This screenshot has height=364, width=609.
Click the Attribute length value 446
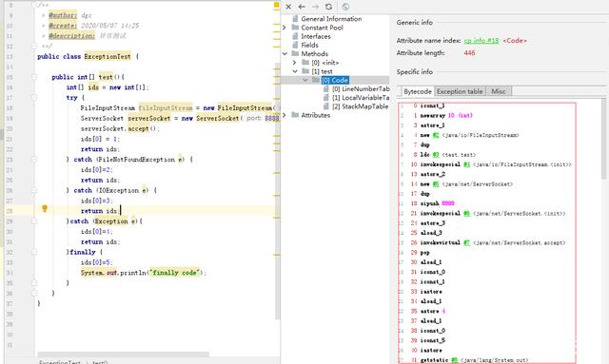pyautogui.click(x=469, y=53)
